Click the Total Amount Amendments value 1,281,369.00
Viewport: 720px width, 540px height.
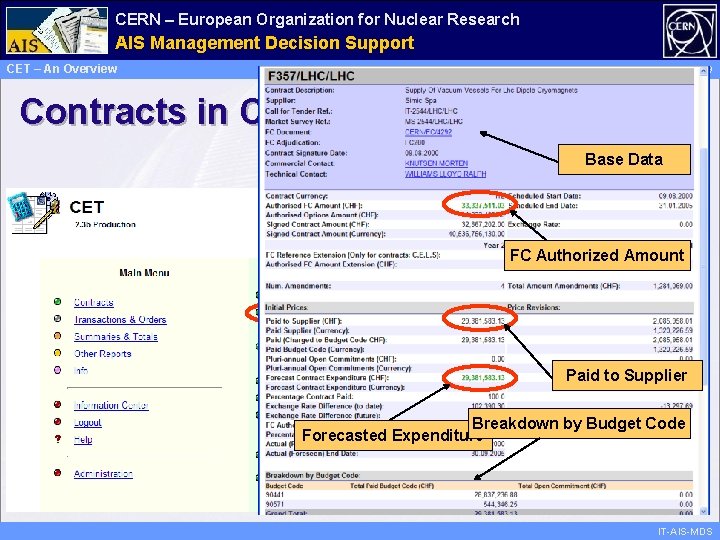[673, 286]
